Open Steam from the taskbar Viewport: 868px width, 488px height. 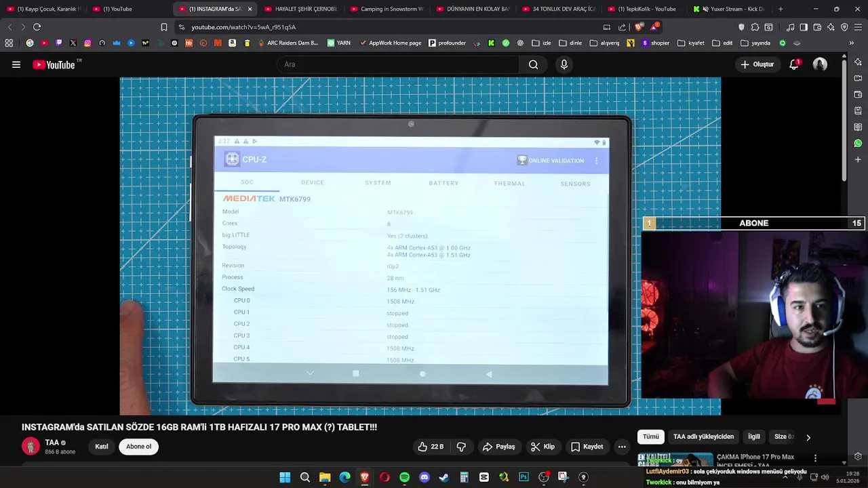pyautogui.click(x=443, y=477)
